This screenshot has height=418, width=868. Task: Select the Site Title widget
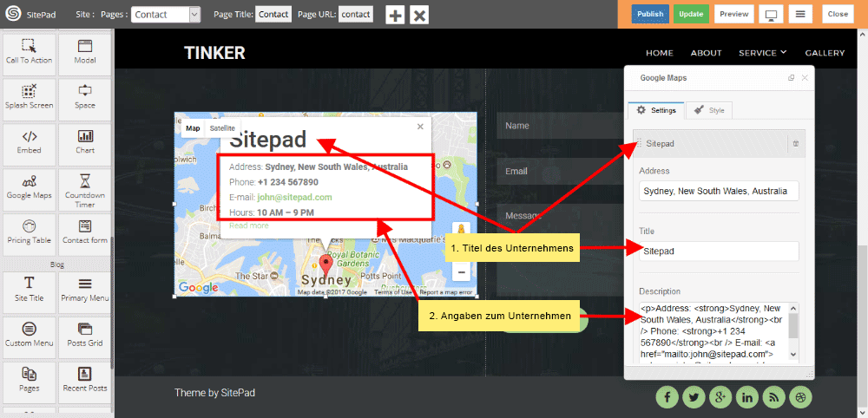[29, 292]
